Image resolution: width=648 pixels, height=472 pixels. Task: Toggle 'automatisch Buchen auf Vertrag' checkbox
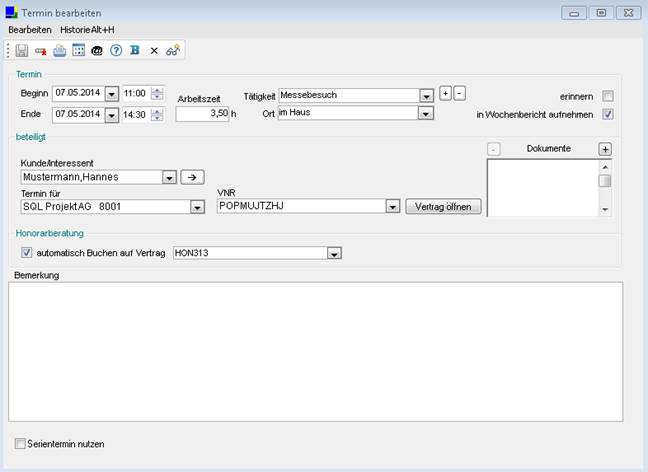point(27,253)
